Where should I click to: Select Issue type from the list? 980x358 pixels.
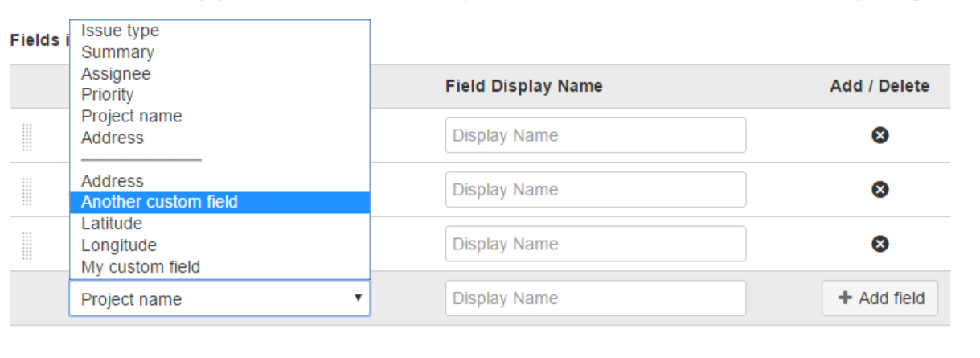(121, 31)
